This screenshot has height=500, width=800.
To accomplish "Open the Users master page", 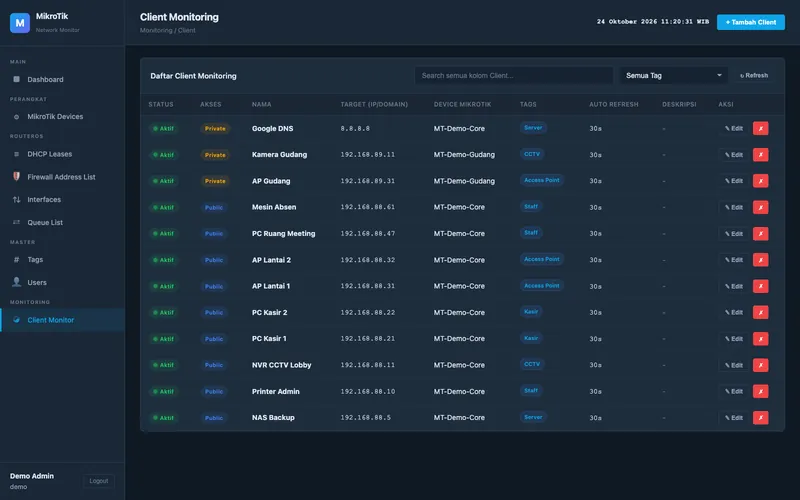I will [62, 282].
